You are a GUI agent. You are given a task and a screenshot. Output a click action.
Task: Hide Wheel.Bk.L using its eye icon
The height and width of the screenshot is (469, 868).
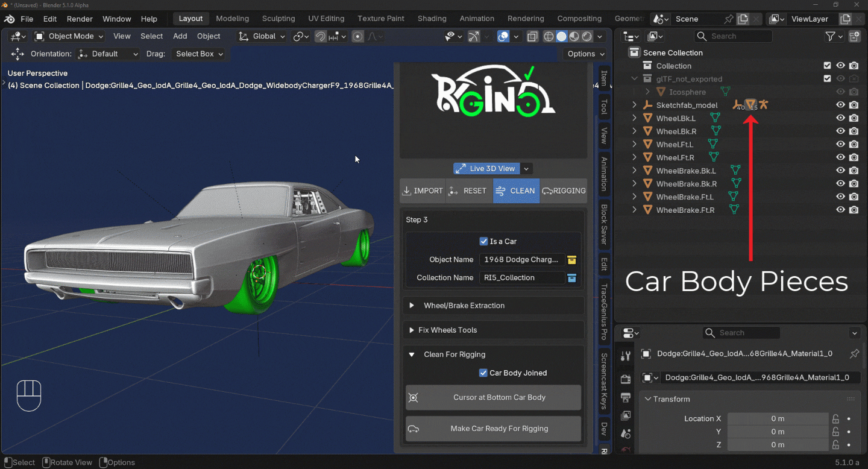(x=840, y=118)
